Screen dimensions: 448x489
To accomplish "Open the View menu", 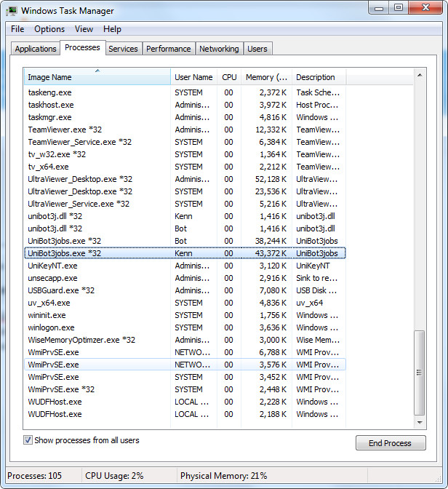I will tap(84, 29).
